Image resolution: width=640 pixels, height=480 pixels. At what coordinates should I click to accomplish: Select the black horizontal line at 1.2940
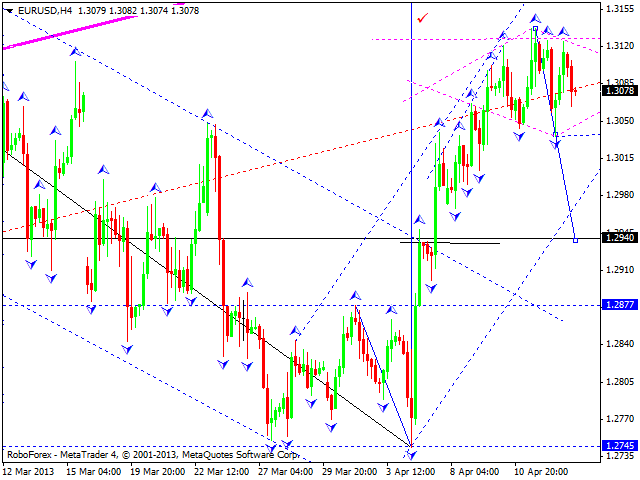tap(200, 236)
